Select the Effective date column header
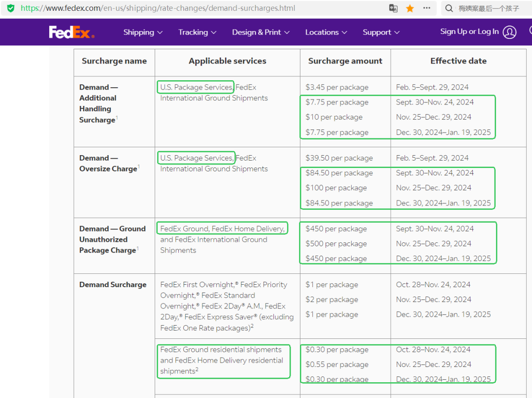The width and height of the screenshot is (532, 398). coord(459,61)
